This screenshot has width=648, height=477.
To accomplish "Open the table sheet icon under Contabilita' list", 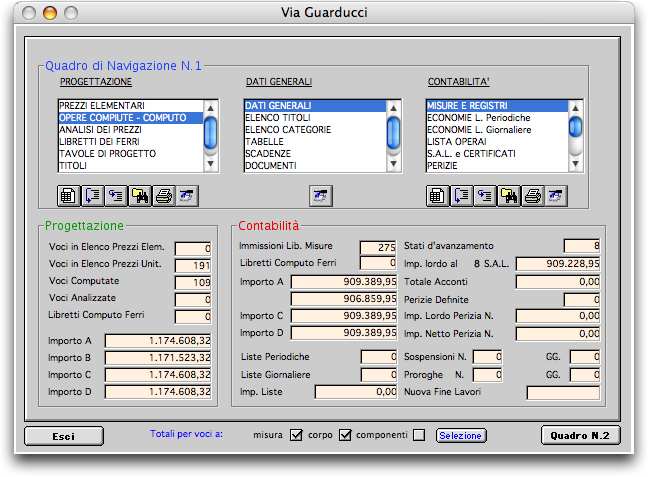I will point(437,196).
